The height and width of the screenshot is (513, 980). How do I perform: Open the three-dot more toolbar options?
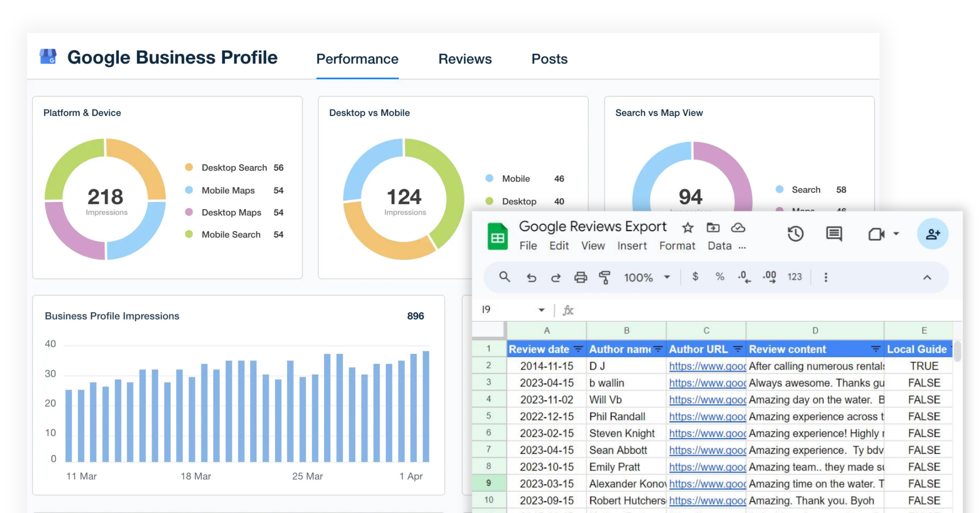point(825,277)
